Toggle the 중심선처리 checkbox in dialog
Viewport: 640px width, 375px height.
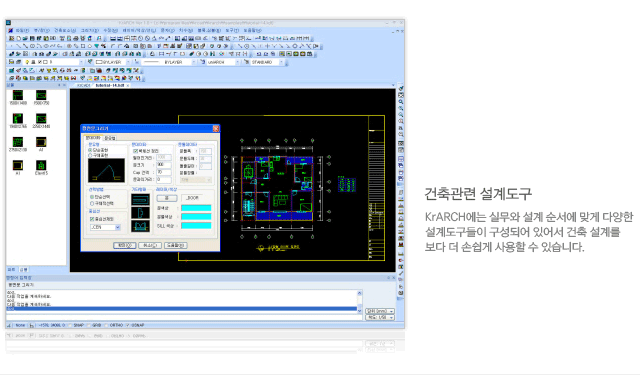coord(92,219)
